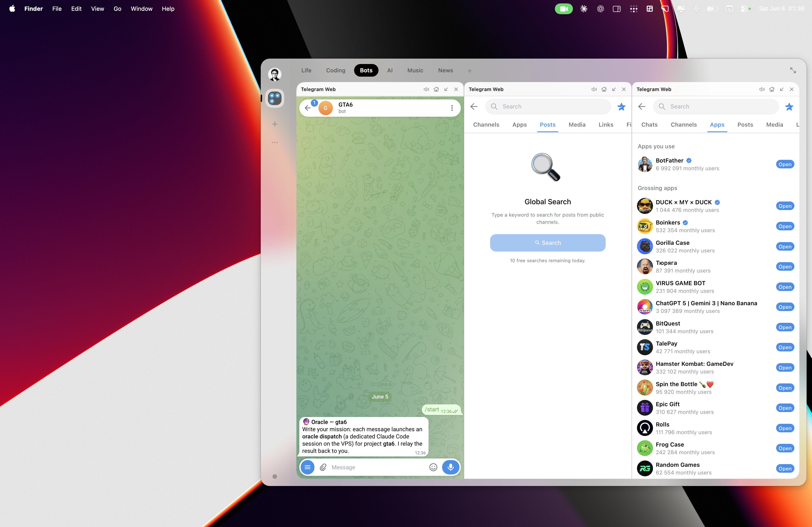Viewport: 812px width, 527px height.
Task: Click the Тюряга app avatar
Action: (x=645, y=267)
